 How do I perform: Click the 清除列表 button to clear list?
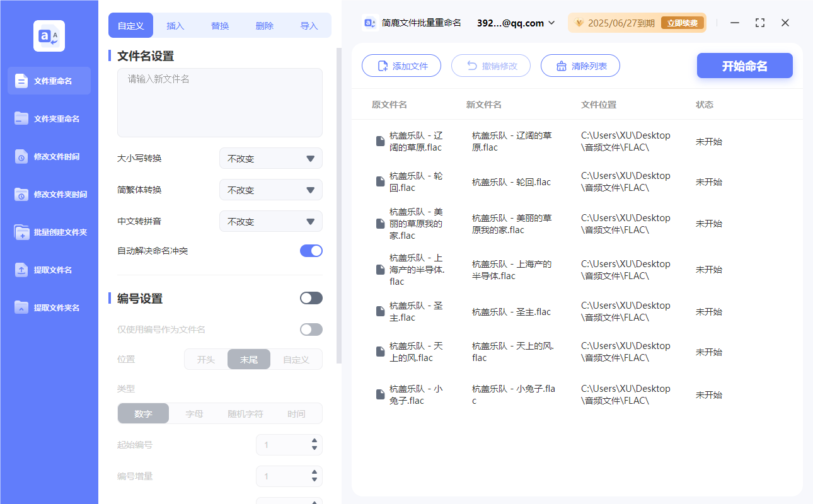pos(580,66)
